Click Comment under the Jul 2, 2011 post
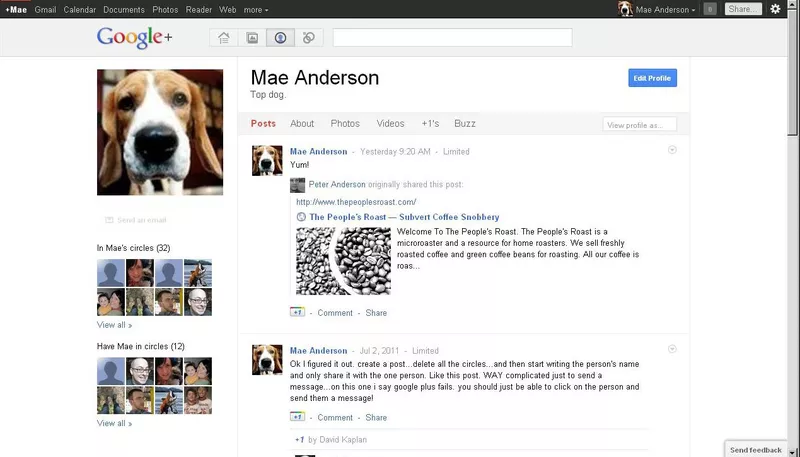Viewport: 800px width, 457px height. [335, 417]
